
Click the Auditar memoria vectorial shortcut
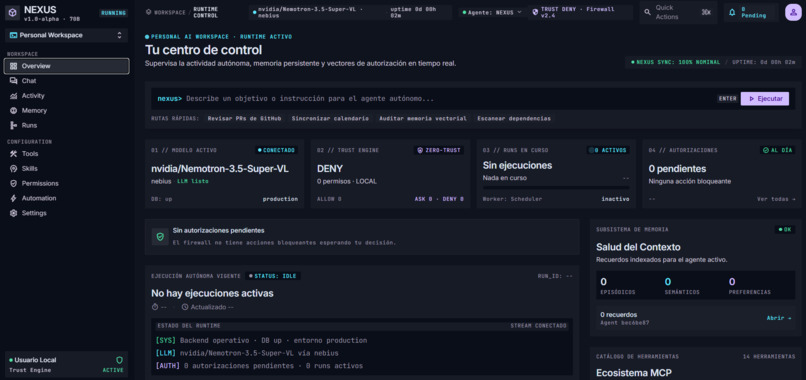tap(423, 118)
